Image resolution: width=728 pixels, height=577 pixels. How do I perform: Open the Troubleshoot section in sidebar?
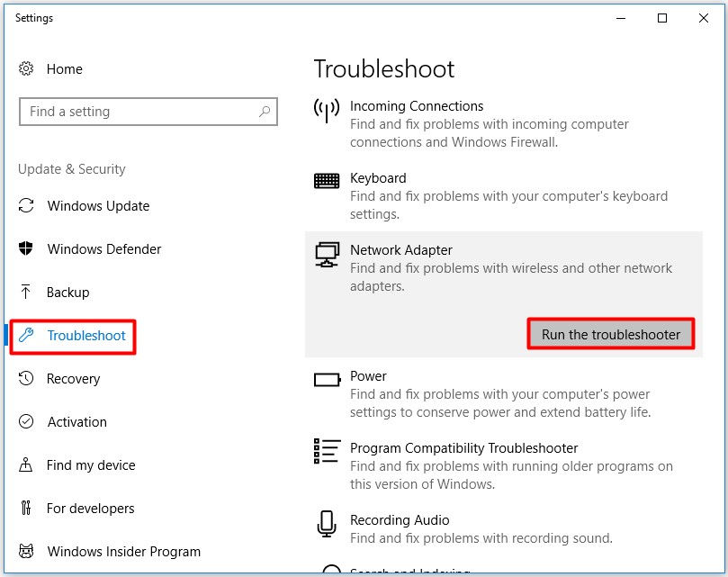tap(86, 336)
